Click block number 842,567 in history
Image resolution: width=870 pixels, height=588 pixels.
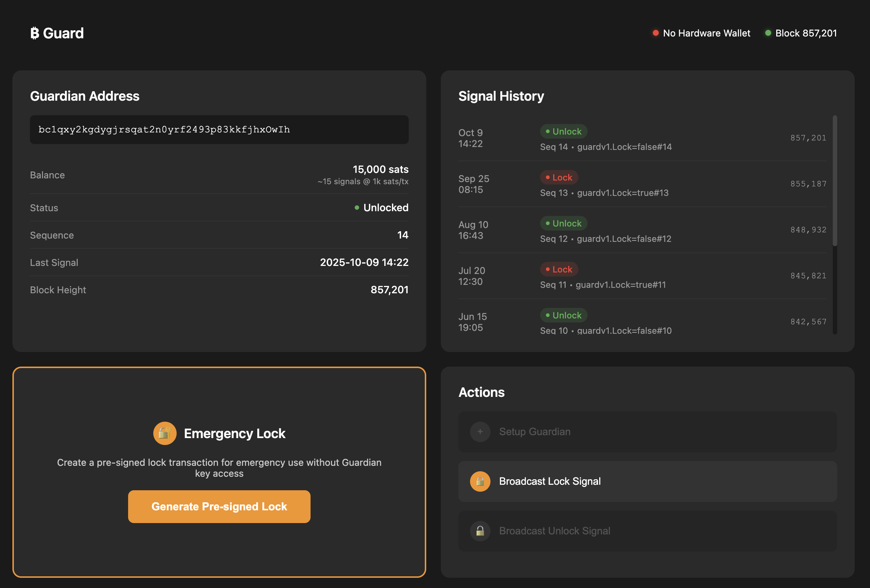[x=808, y=321]
